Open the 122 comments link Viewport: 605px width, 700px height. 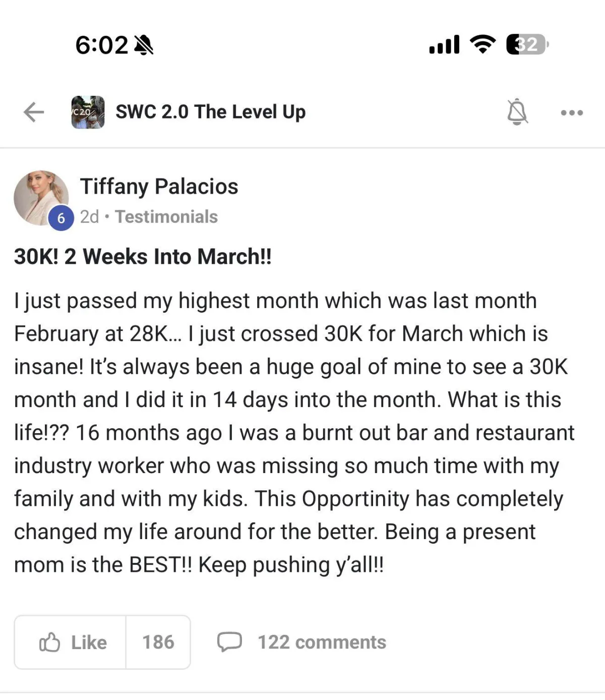point(322,643)
